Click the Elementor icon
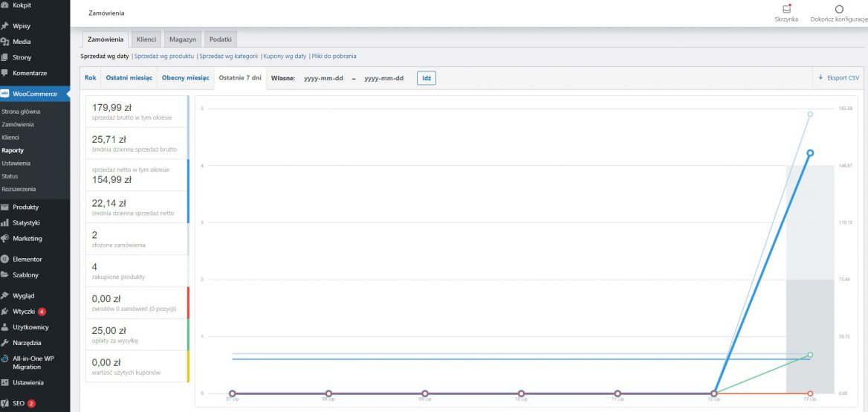Viewport: 868px width, 412px height. [4, 259]
